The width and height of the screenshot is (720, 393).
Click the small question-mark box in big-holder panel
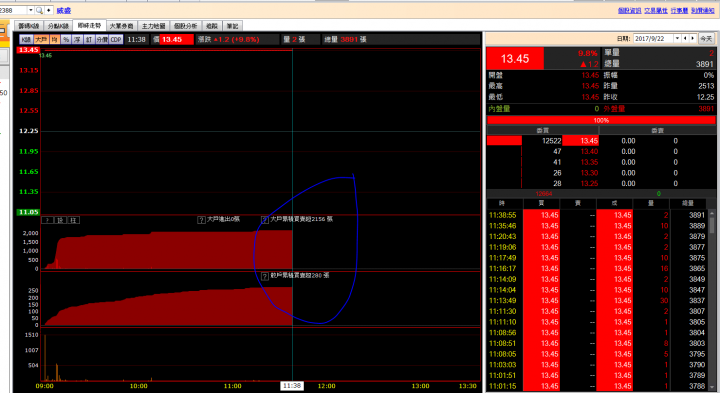tap(48, 220)
